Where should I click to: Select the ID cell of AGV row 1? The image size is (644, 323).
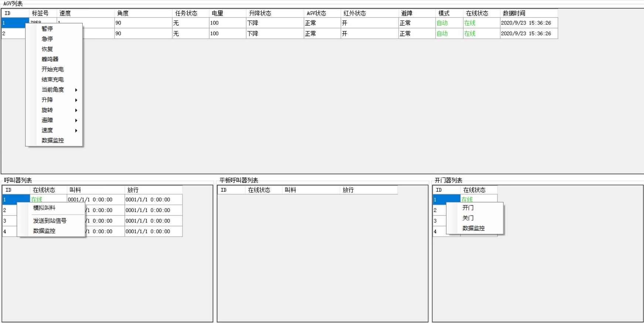coord(15,23)
